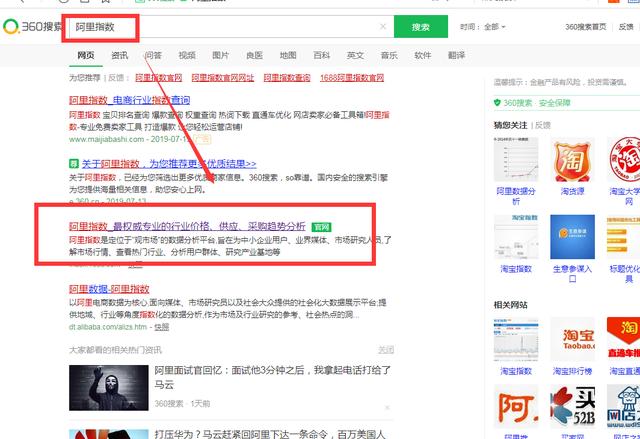Open result 关于阿里指数，为您推荐更多优质结果
Viewport: 640px width, 439px height.
[x=169, y=164]
